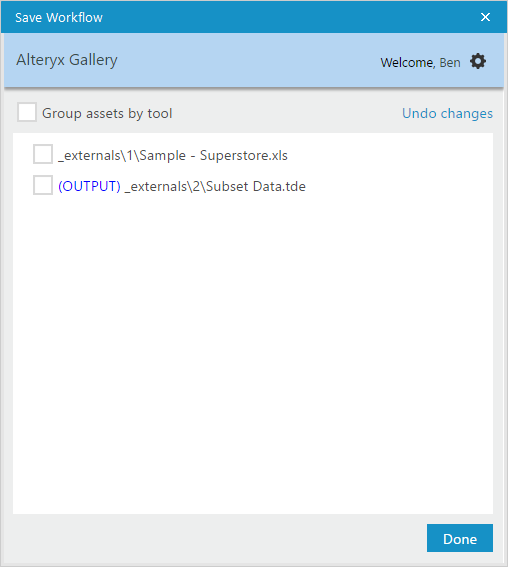Open the gear settings icon beside Ben
The height and width of the screenshot is (567, 508).
click(478, 61)
